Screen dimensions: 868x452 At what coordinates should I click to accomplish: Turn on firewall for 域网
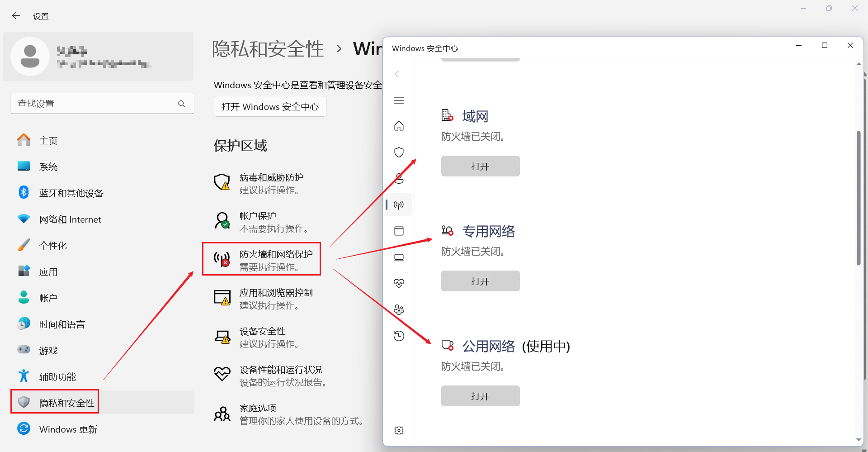click(x=480, y=166)
